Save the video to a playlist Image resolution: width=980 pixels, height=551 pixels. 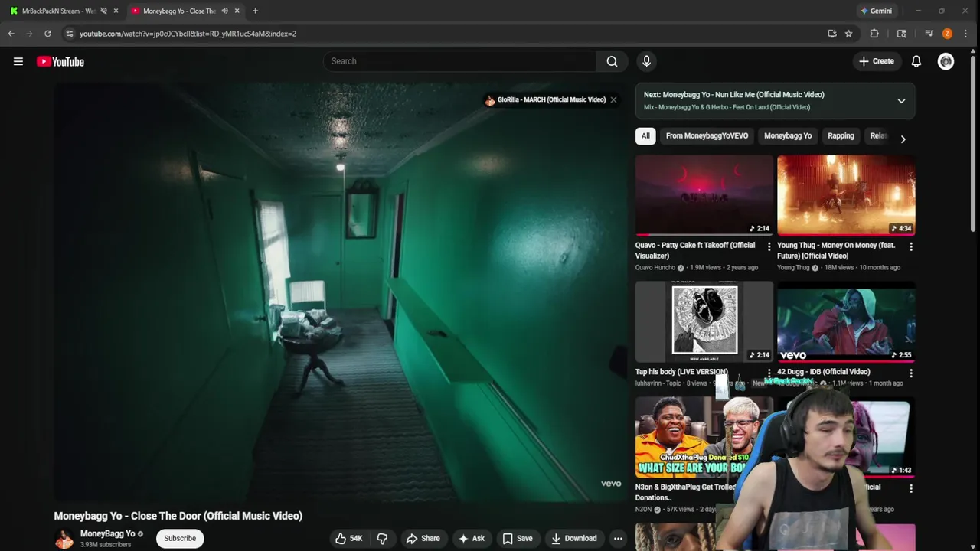(x=518, y=539)
